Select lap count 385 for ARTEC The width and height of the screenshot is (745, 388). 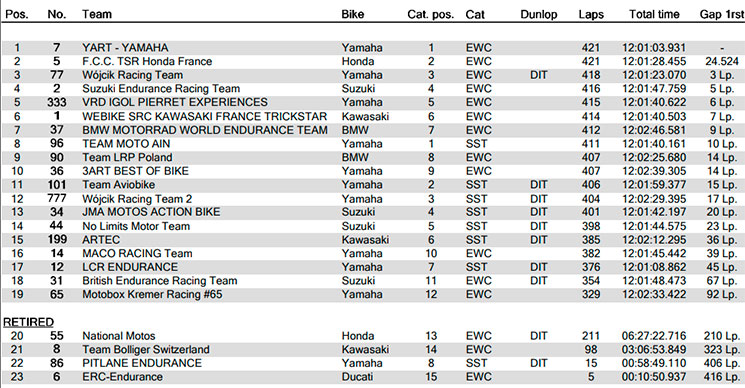[x=591, y=240]
